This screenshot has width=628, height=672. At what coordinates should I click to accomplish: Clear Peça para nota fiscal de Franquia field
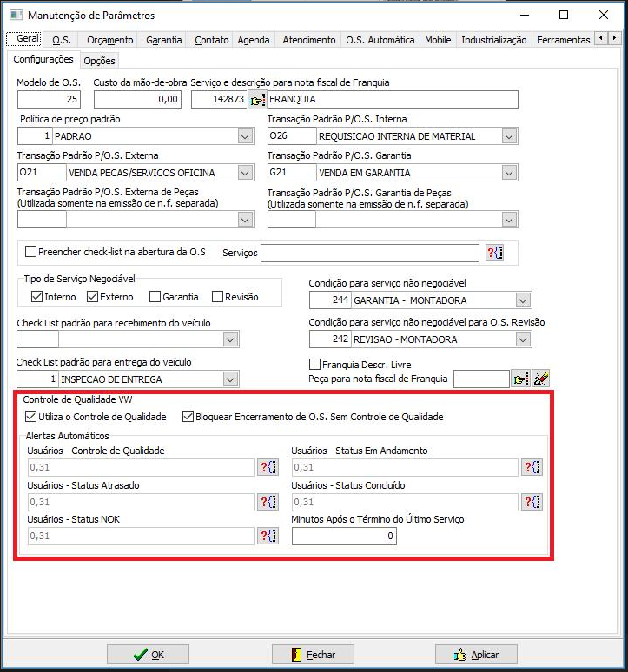[x=540, y=379]
